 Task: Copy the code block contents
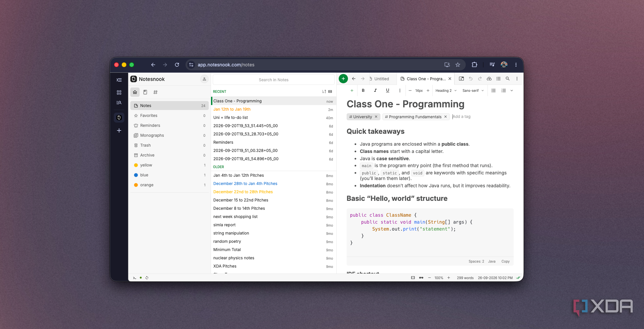[505, 261]
